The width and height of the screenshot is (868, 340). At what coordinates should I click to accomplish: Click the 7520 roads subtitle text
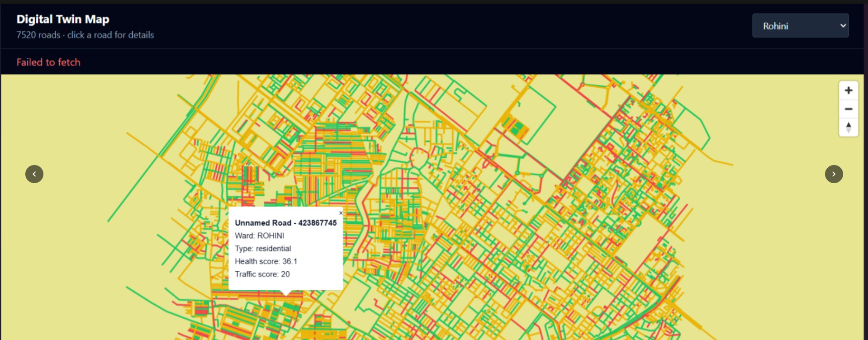85,35
